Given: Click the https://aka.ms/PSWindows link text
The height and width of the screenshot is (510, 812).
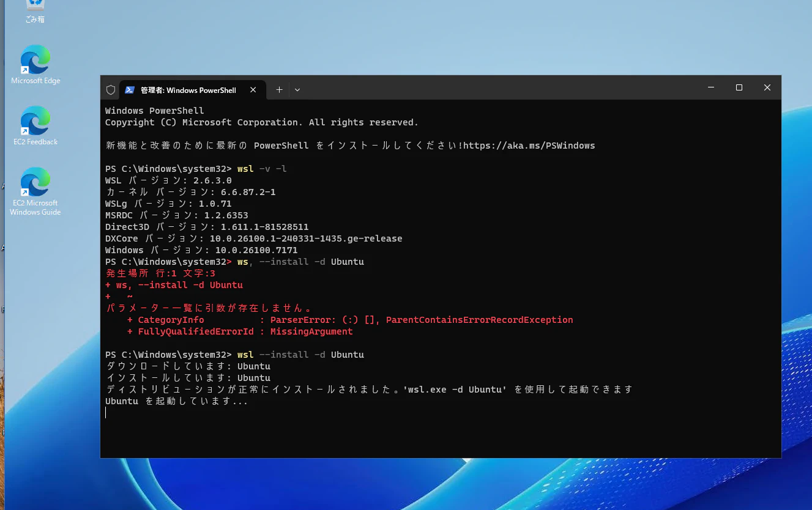Looking at the screenshot, I should coord(529,146).
